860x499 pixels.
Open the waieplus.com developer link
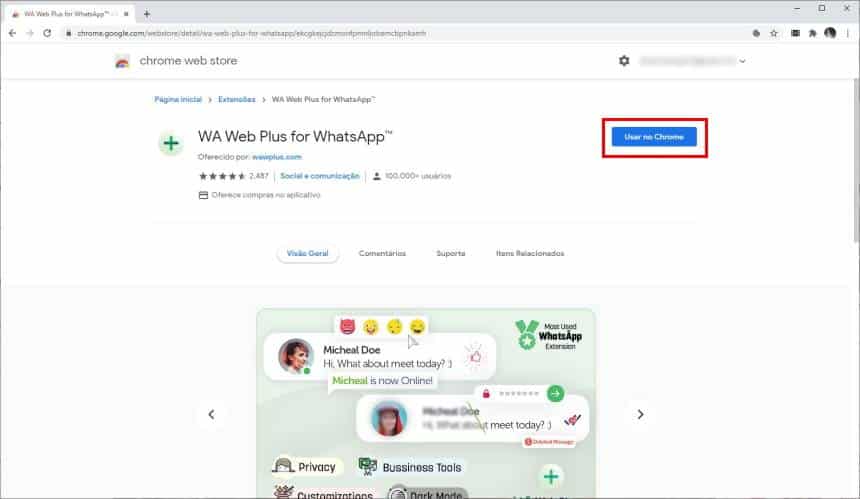point(276,157)
